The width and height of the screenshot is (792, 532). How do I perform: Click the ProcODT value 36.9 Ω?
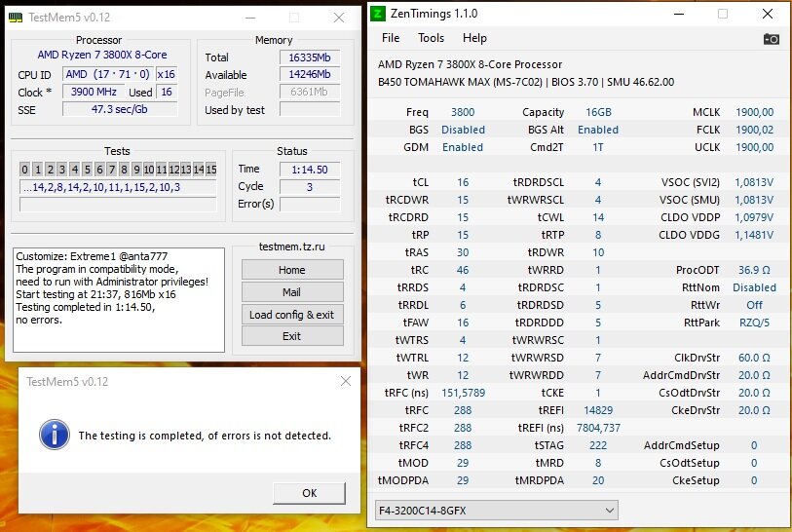pyautogui.click(x=754, y=270)
